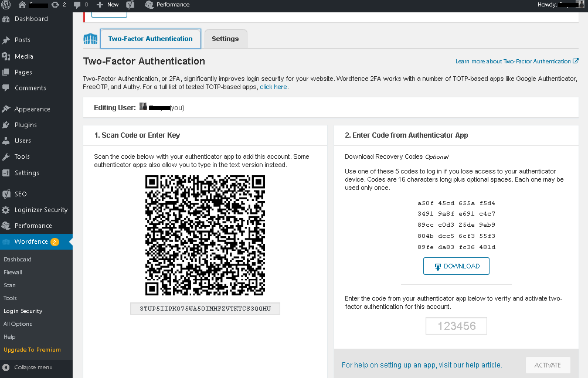Click Upgrade To Premium link

(x=32, y=349)
